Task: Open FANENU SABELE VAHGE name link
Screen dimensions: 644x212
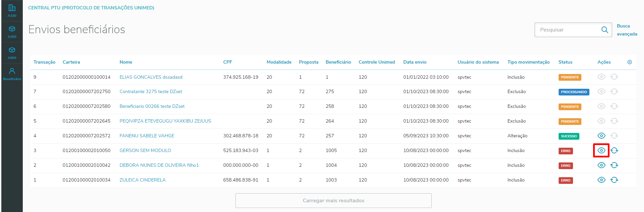Action: (147, 136)
